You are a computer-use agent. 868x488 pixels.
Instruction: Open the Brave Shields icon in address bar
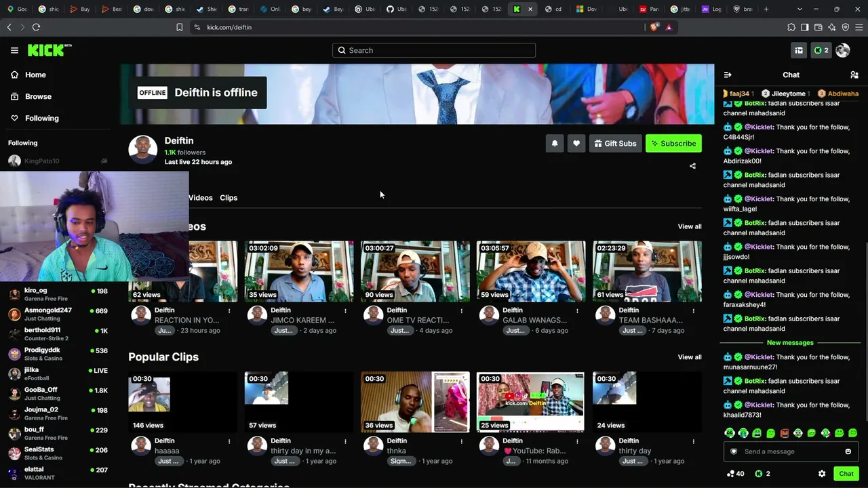click(654, 27)
